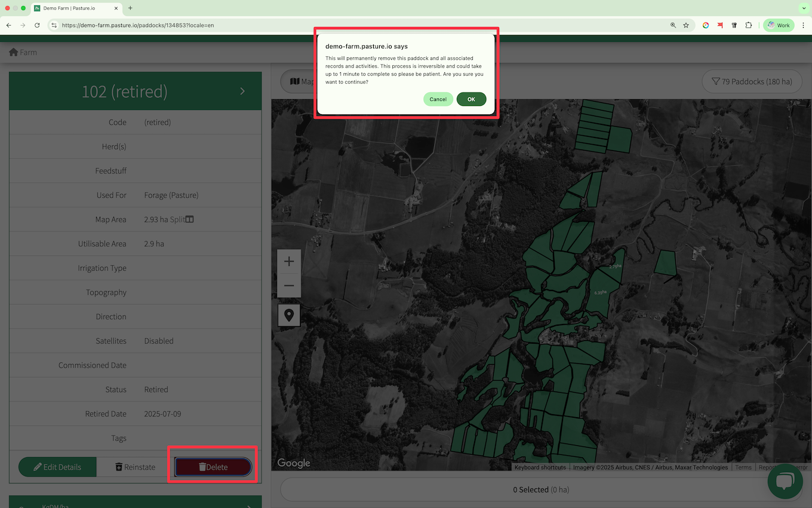Cancel the paddock deletion dialog
The width and height of the screenshot is (812, 508).
point(438,99)
